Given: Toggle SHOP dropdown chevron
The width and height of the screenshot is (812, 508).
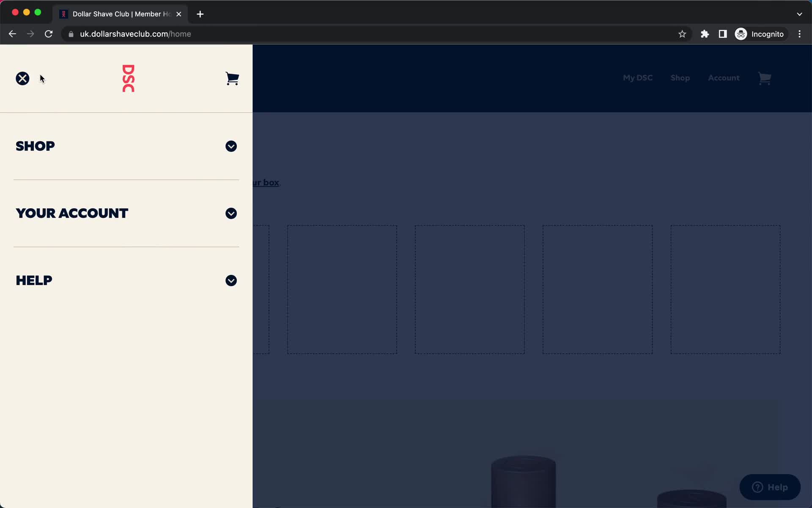Looking at the screenshot, I should [x=231, y=146].
